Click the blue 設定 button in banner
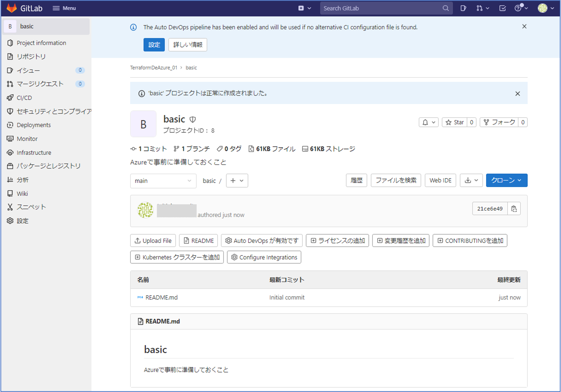This screenshot has width=561, height=392. click(154, 45)
